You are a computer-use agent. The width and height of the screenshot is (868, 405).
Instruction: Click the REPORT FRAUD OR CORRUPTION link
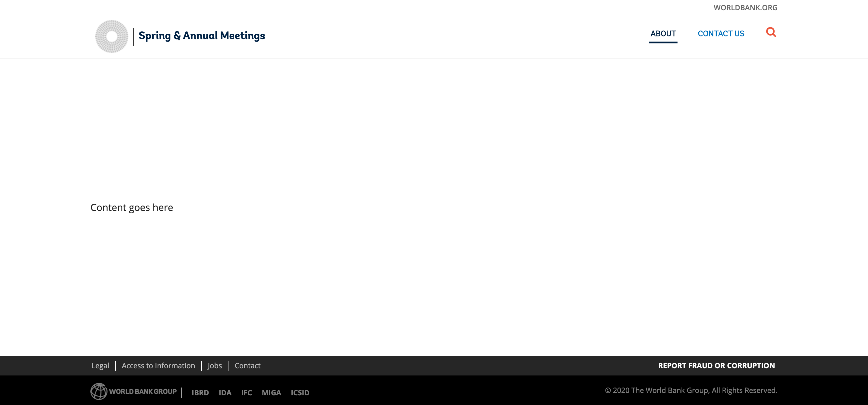point(716,365)
